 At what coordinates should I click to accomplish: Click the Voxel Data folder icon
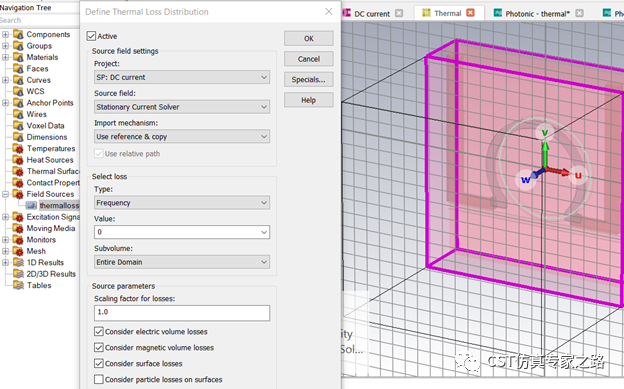[18, 125]
